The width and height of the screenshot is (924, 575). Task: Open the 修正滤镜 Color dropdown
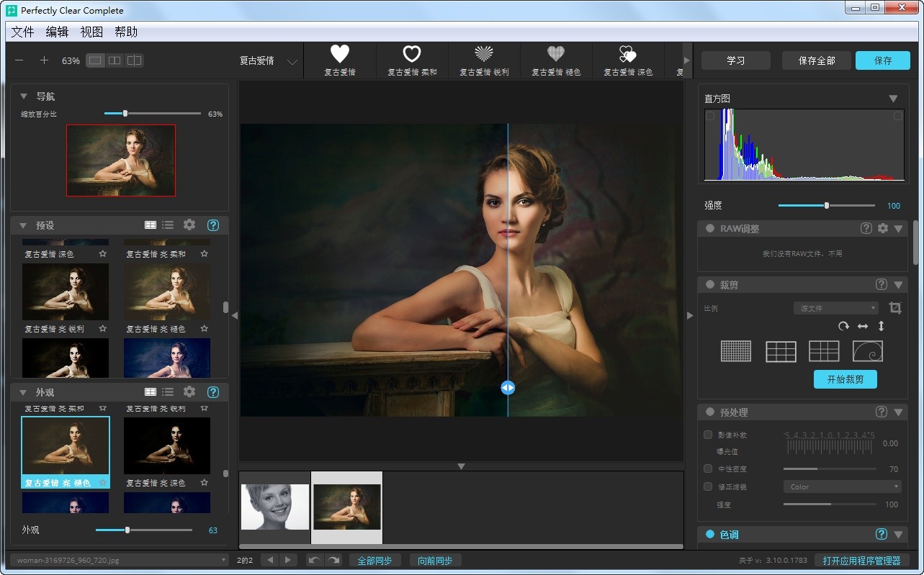pyautogui.click(x=842, y=486)
